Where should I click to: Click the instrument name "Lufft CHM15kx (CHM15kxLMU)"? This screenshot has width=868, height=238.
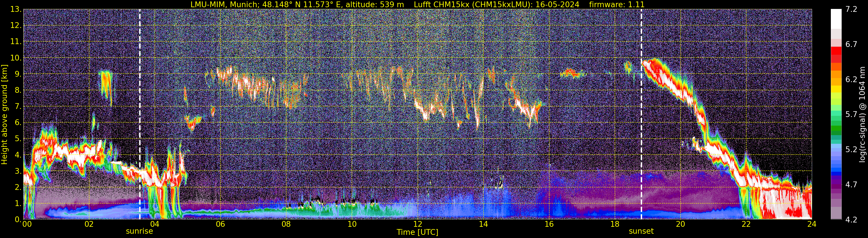tap(472, 4)
